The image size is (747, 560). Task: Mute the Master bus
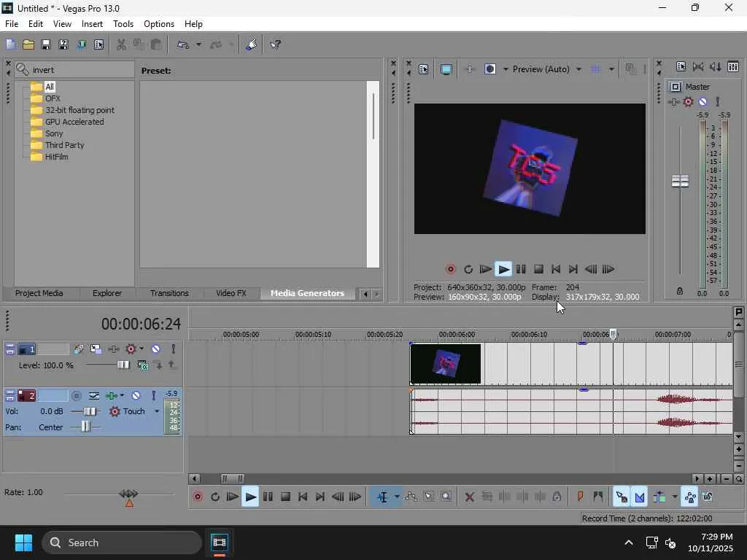click(703, 101)
